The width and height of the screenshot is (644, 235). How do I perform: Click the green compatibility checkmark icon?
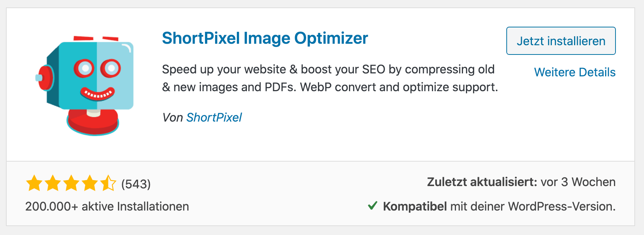click(373, 206)
